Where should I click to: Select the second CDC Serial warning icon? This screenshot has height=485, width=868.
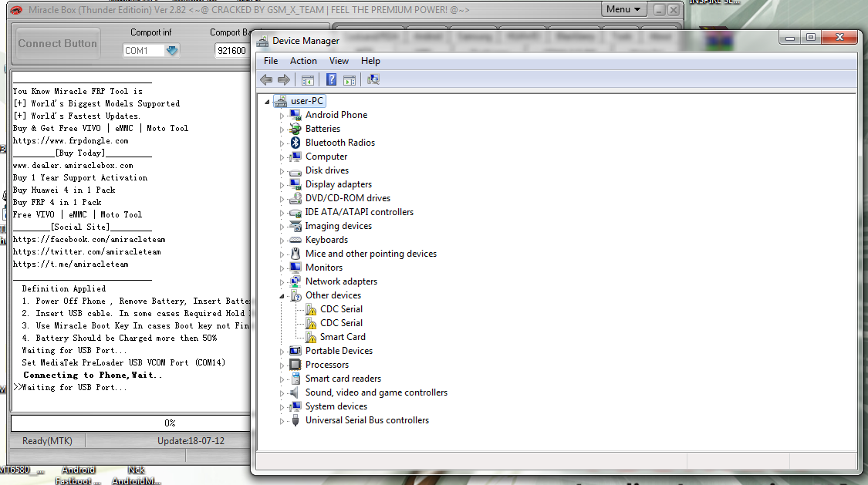[311, 323]
